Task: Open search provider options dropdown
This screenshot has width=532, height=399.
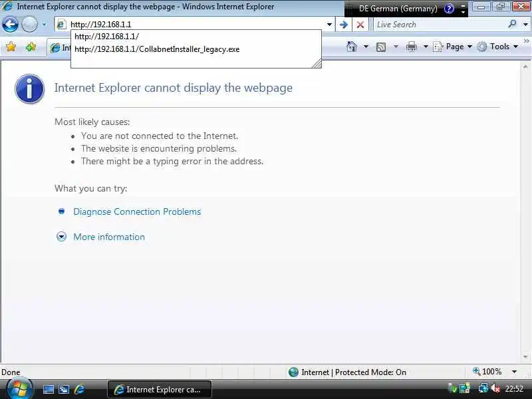Action: (x=525, y=25)
